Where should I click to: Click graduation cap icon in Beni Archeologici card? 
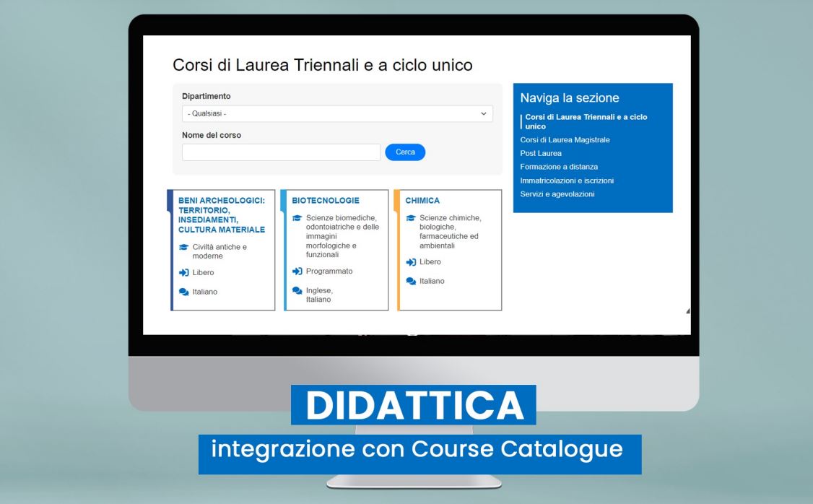(183, 248)
